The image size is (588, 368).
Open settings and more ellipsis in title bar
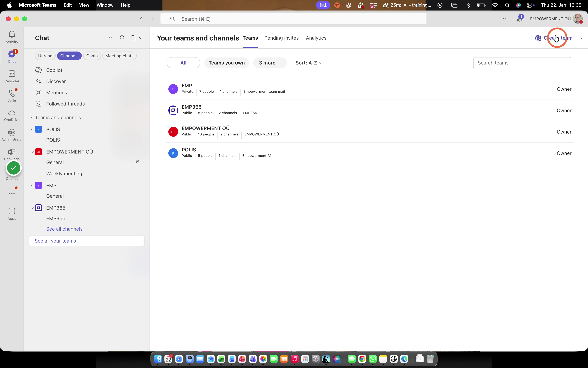(x=505, y=19)
